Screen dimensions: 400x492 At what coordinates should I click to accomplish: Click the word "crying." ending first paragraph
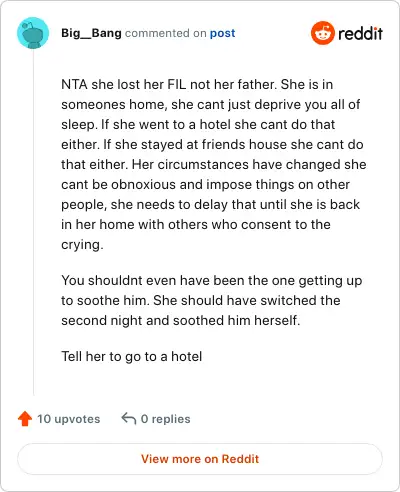click(x=82, y=245)
